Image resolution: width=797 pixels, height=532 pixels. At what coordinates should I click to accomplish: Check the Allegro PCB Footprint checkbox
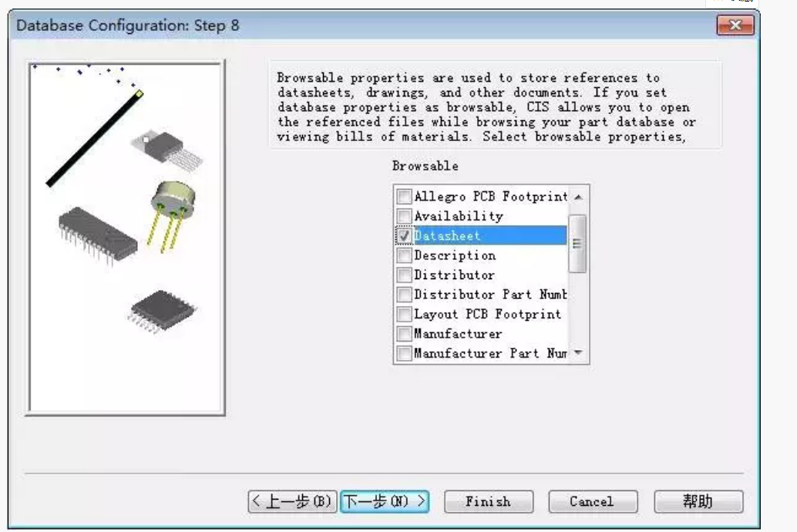[404, 197]
